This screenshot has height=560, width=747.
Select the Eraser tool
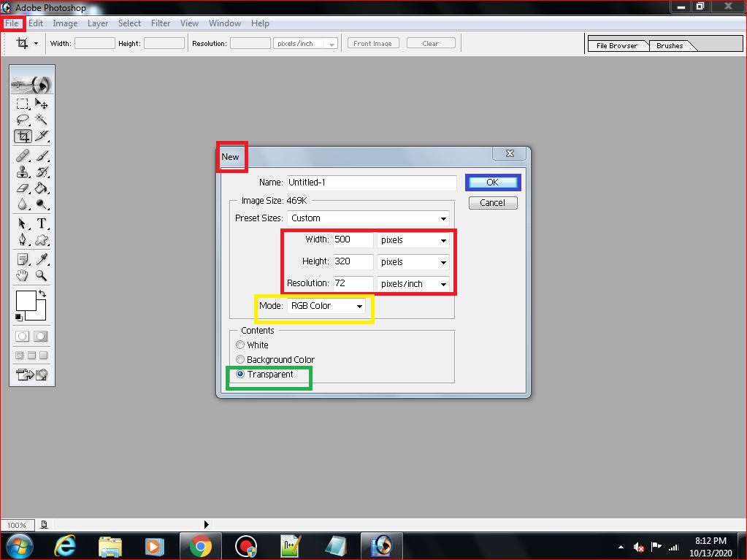tap(23, 188)
